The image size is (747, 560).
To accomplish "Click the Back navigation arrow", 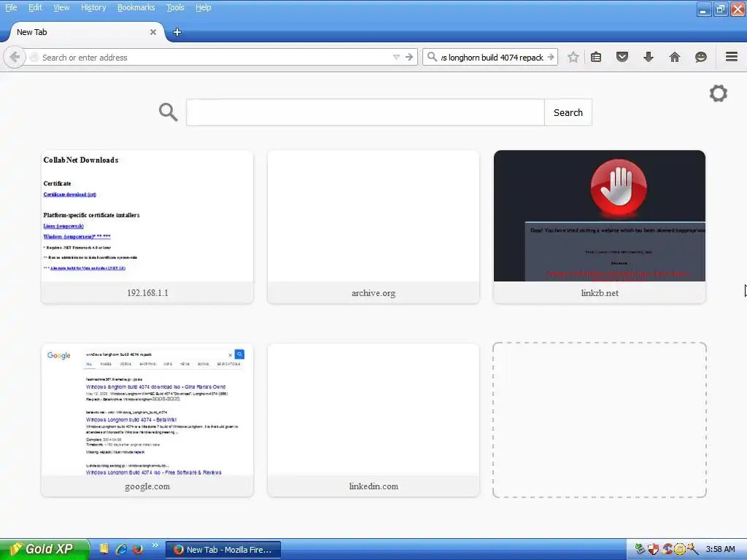I will tap(15, 57).
